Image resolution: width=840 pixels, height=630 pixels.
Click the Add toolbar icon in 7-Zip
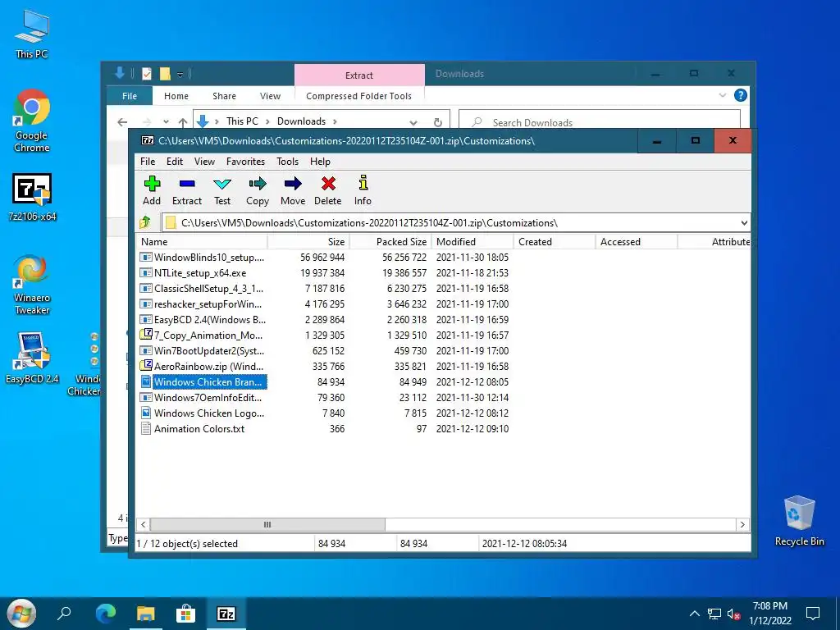click(152, 190)
